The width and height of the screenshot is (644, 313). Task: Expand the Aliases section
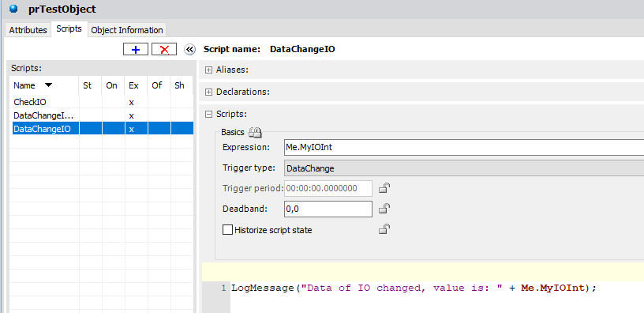pyautogui.click(x=208, y=70)
